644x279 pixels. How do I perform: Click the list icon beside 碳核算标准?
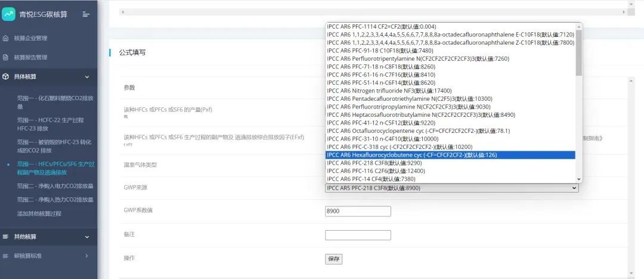(6, 256)
